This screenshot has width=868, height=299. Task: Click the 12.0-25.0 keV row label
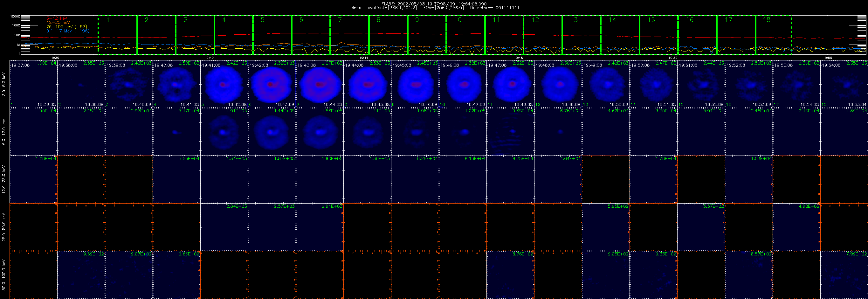click(4, 179)
